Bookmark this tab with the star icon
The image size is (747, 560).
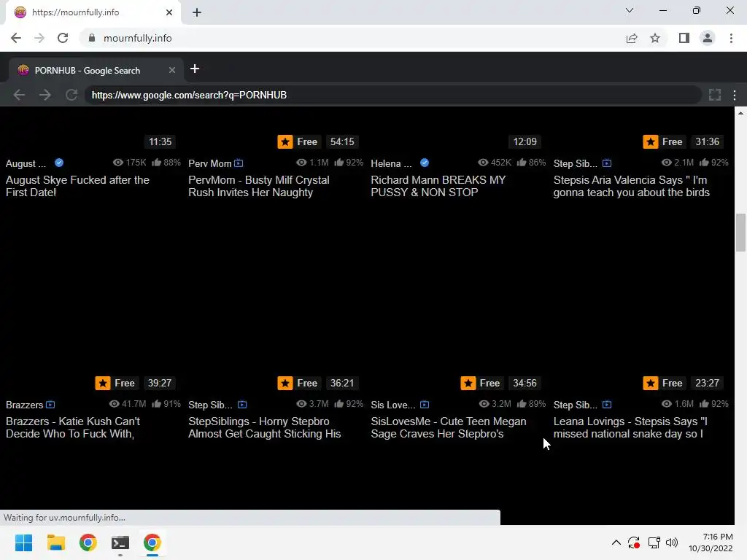[x=655, y=38]
